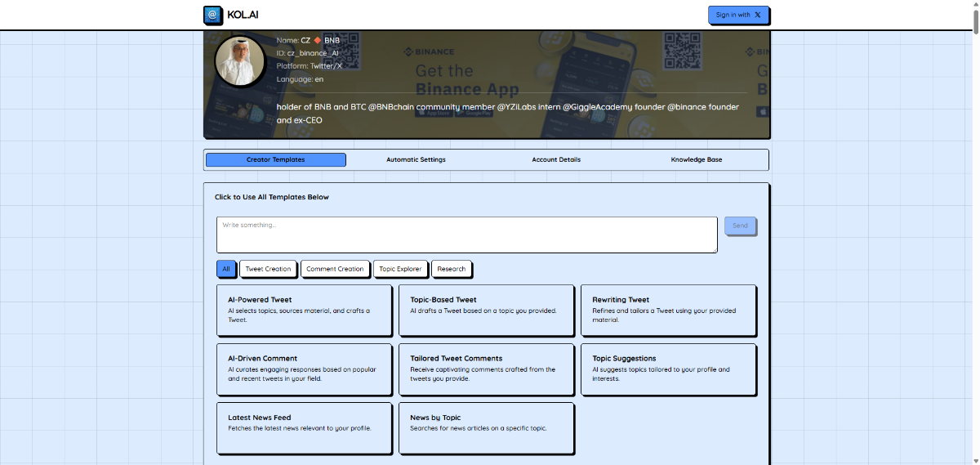
Task: Open the Account Details tab
Action: [556, 159]
